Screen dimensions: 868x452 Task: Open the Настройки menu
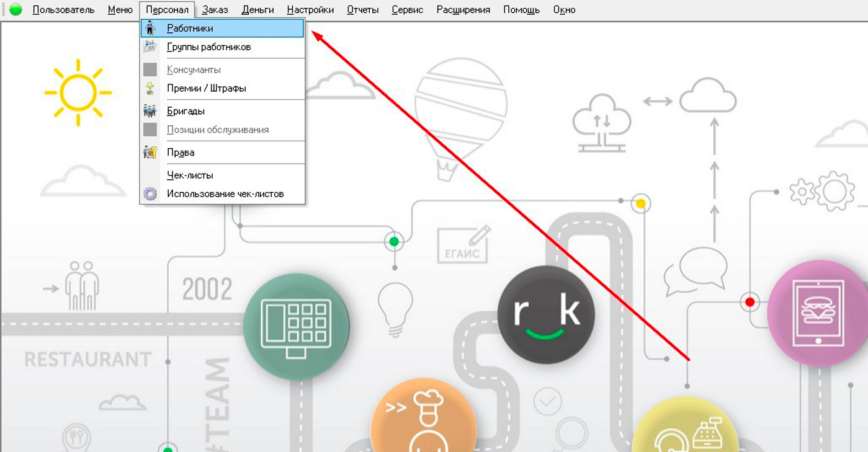[x=310, y=9]
